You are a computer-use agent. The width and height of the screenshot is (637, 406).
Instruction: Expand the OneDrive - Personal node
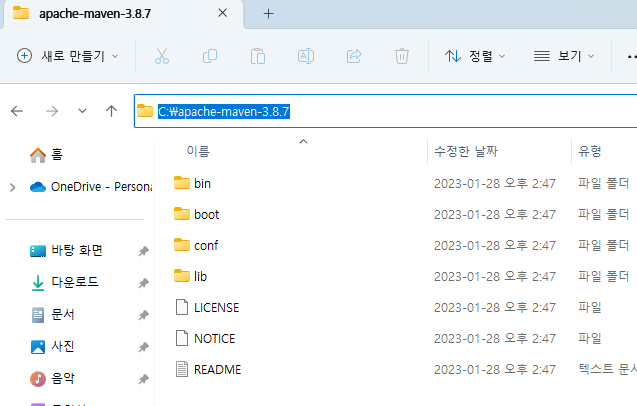pos(13,187)
